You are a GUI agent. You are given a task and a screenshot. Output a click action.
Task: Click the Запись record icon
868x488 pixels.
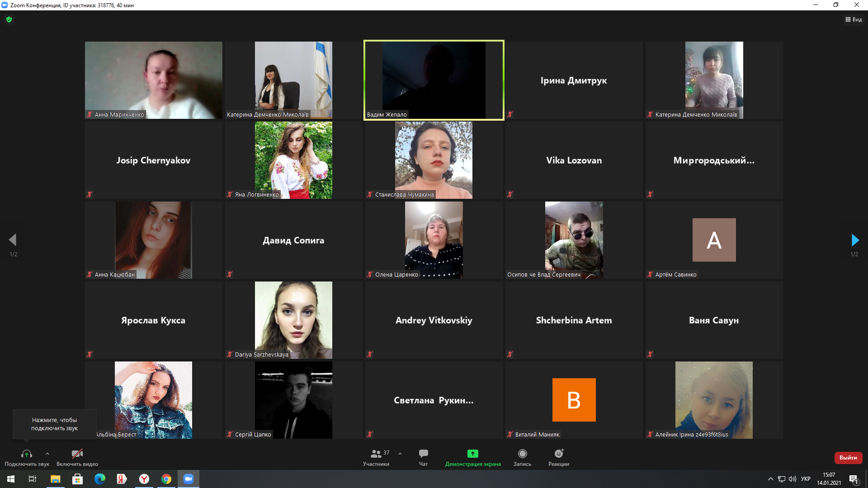click(x=522, y=454)
